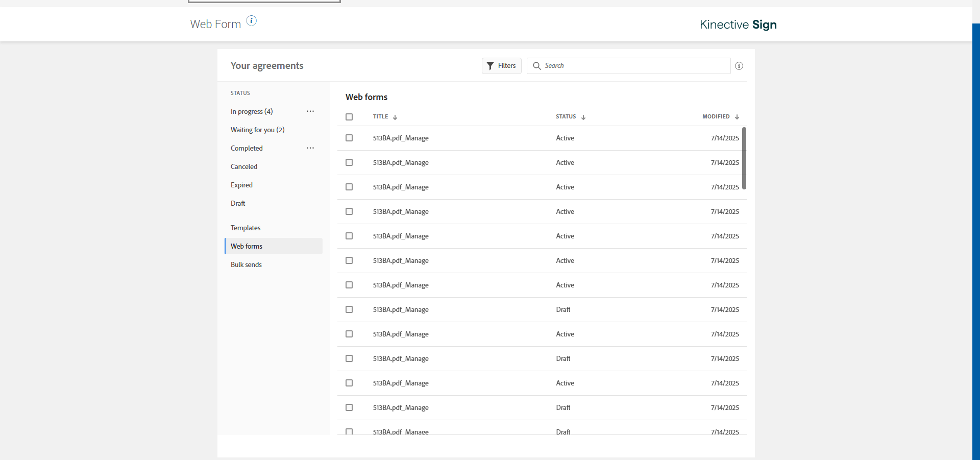Image resolution: width=980 pixels, height=460 pixels.
Task: Open the Templates section
Action: coord(246,228)
